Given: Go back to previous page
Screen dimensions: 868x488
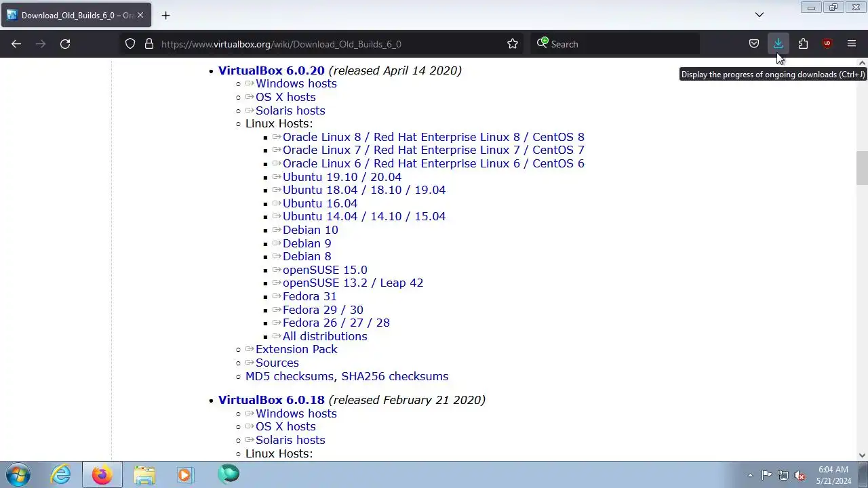Looking at the screenshot, I should tap(16, 44).
